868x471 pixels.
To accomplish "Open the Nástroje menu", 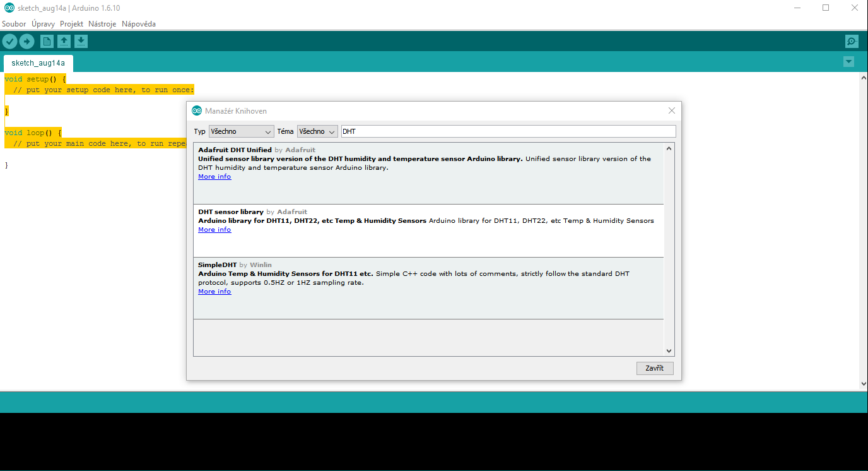I will coord(102,23).
